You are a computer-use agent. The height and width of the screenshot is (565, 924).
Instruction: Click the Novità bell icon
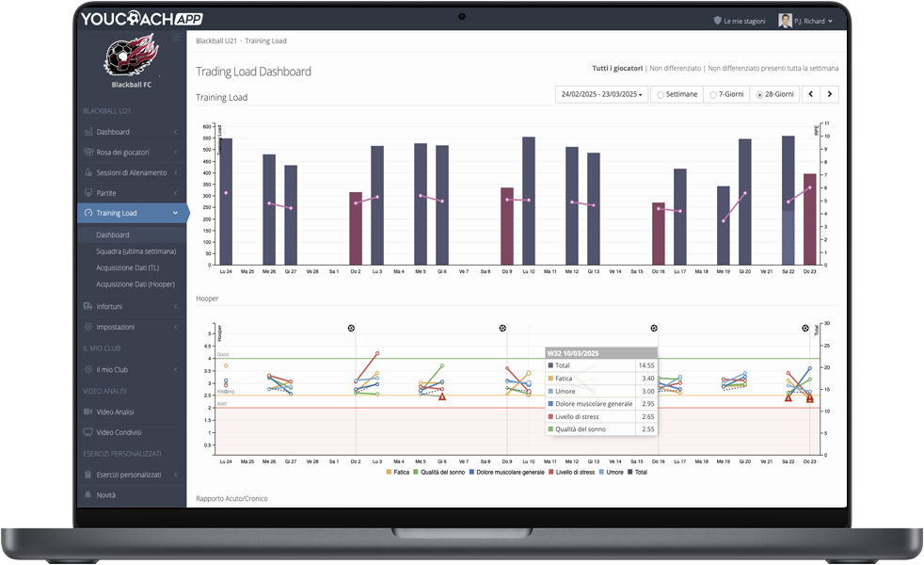[x=88, y=494]
